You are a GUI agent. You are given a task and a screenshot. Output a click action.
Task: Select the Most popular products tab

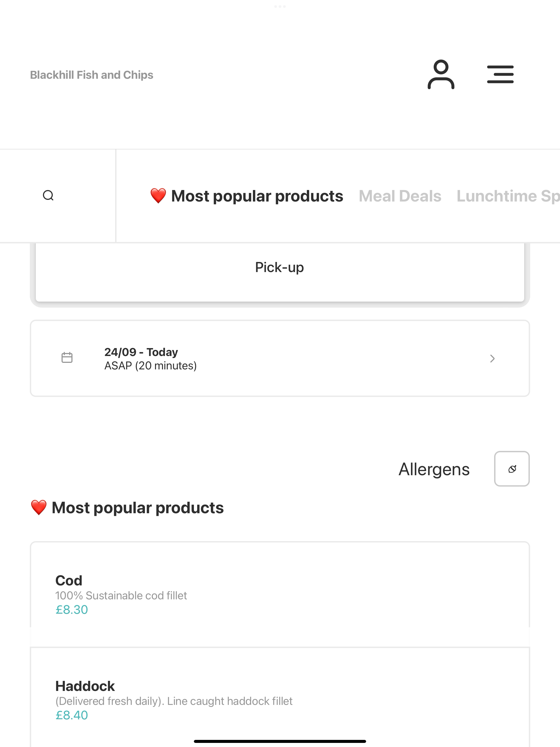pos(247,196)
